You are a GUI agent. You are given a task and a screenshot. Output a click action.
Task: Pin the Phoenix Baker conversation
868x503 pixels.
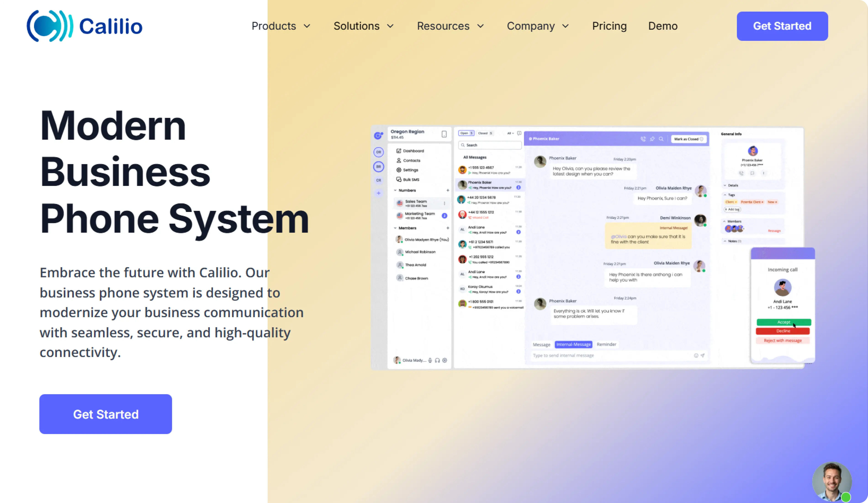click(652, 139)
